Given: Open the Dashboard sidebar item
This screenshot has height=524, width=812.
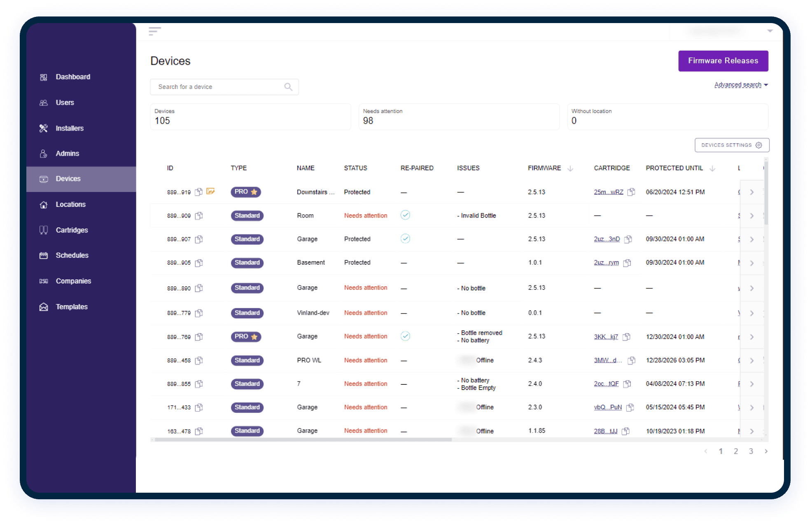Looking at the screenshot, I should pyautogui.click(x=73, y=77).
